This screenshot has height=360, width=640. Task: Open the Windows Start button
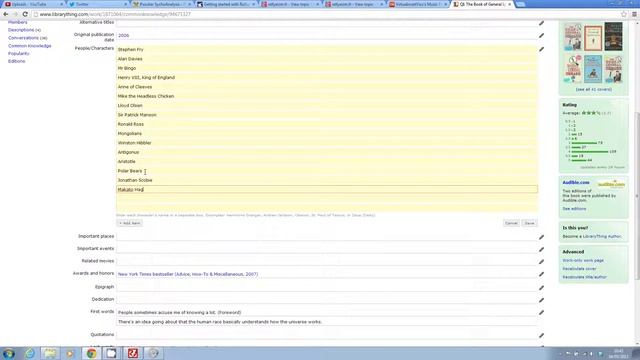point(9,353)
